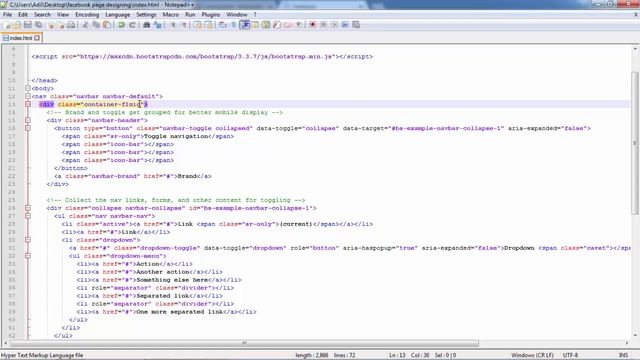Open the ? help menu
Viewport: 640px width, 360px height.
255,15
